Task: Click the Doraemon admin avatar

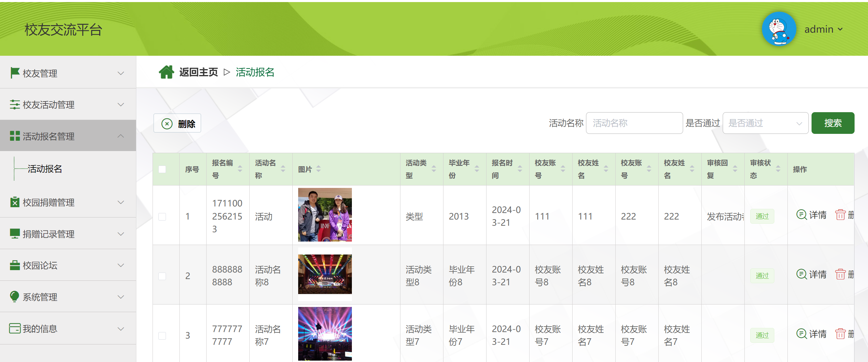Action: (x=778, y=29)
